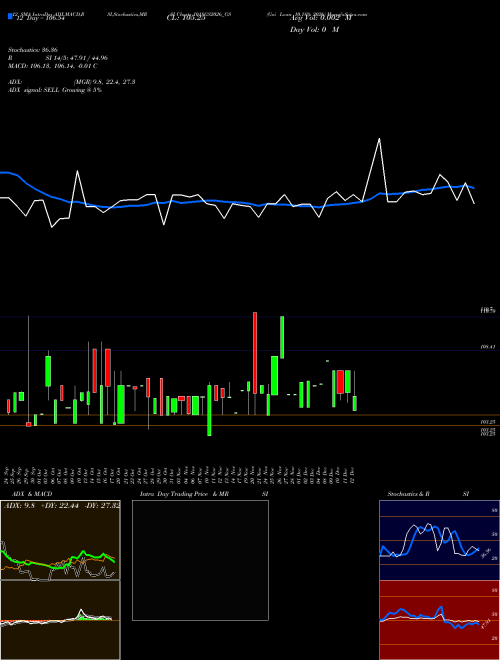Select the 'MACD: 106.13, 106.14, -0.01 C' line
The width and height of the screenshot is (500, 660).
(x=53, y=66)
